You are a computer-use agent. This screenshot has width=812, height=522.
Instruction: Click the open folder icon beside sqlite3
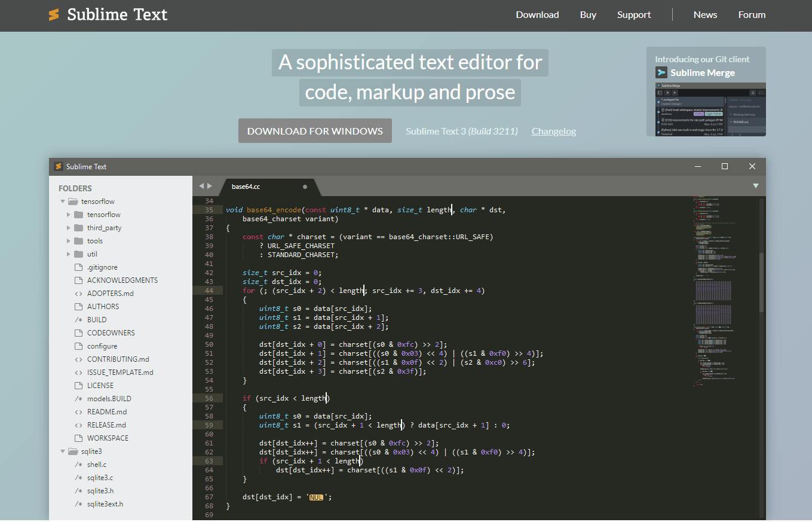point(73,451)
